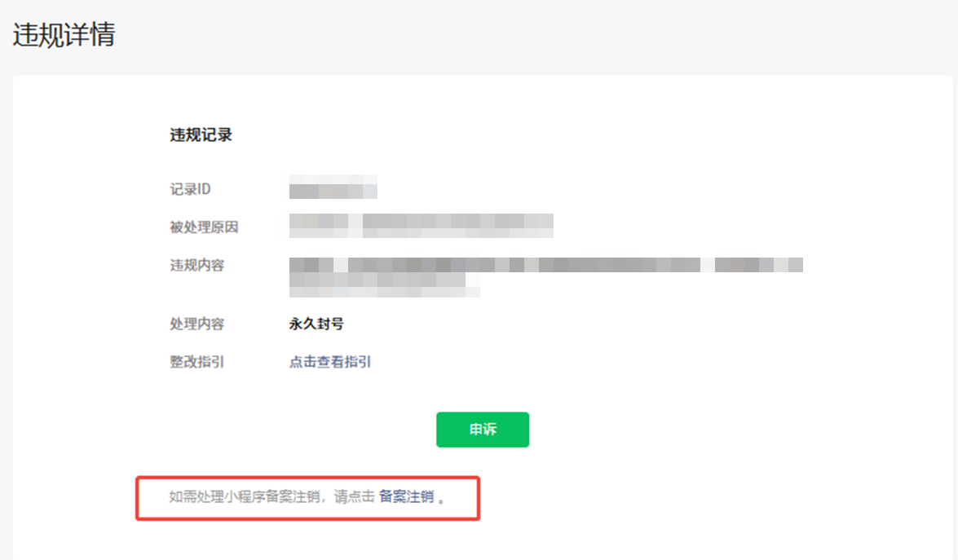Click the period after 备案注销 link
Screen dimensions: 958x560
[x=442, y=498]
